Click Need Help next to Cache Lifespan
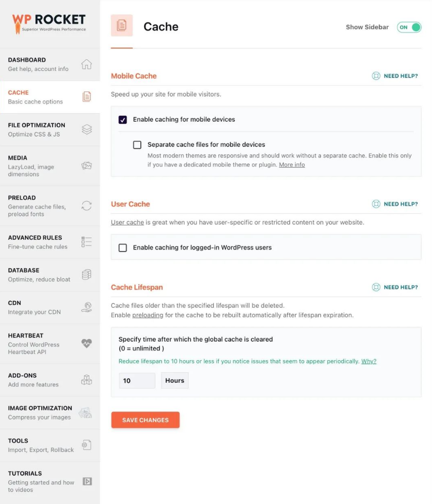The image size is (432, 504). point(395,287)
